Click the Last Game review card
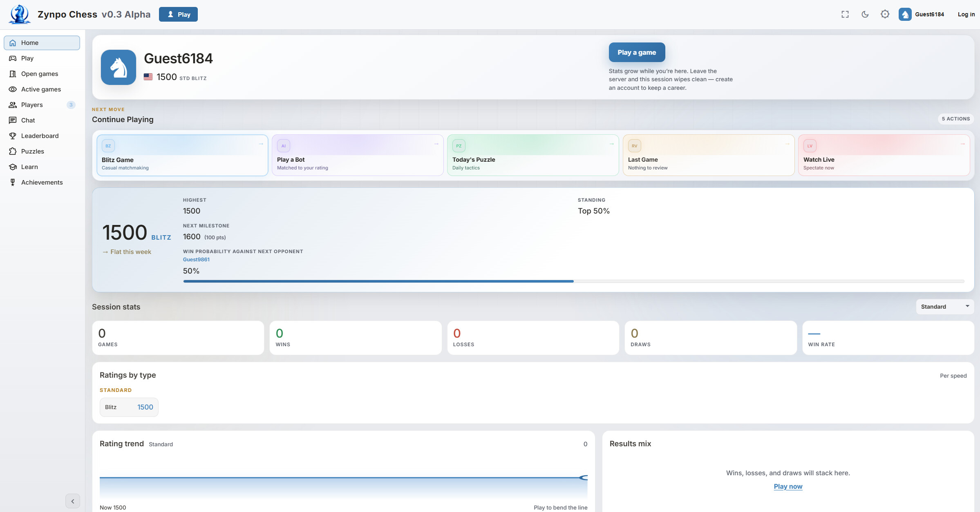980x512 pixels. click(709, 155)
